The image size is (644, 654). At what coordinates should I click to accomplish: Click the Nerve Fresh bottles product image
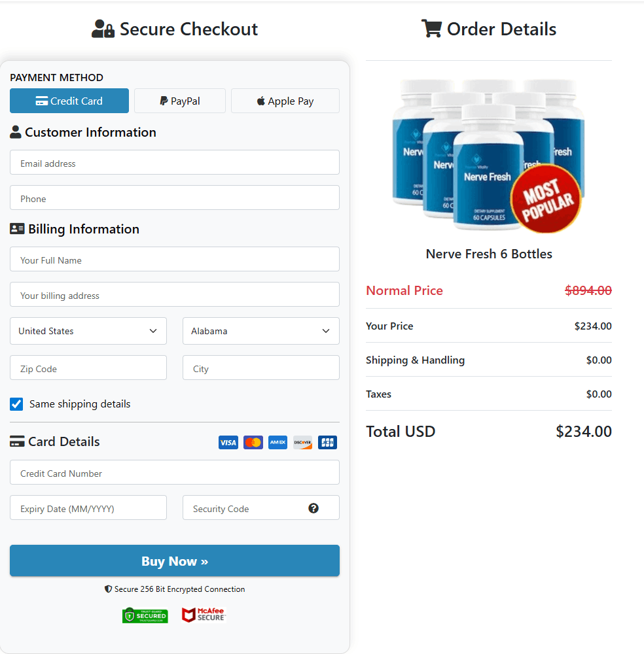[x=488, y=156]
